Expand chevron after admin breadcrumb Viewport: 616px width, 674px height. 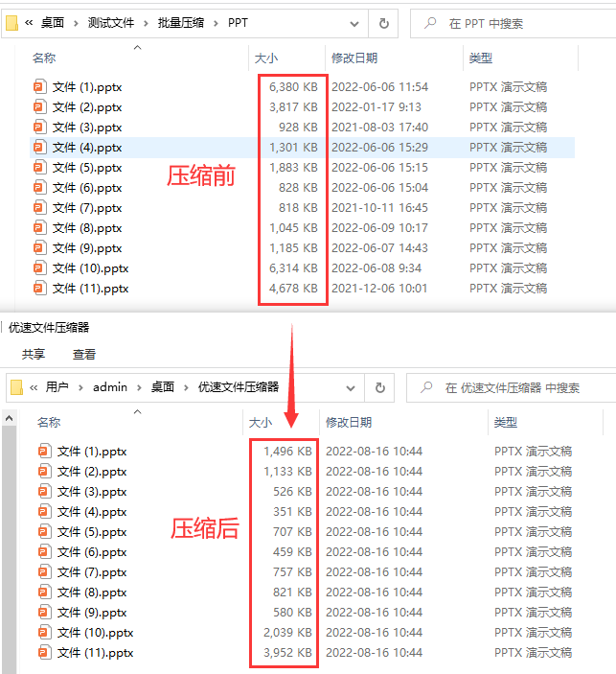(139, 387)
